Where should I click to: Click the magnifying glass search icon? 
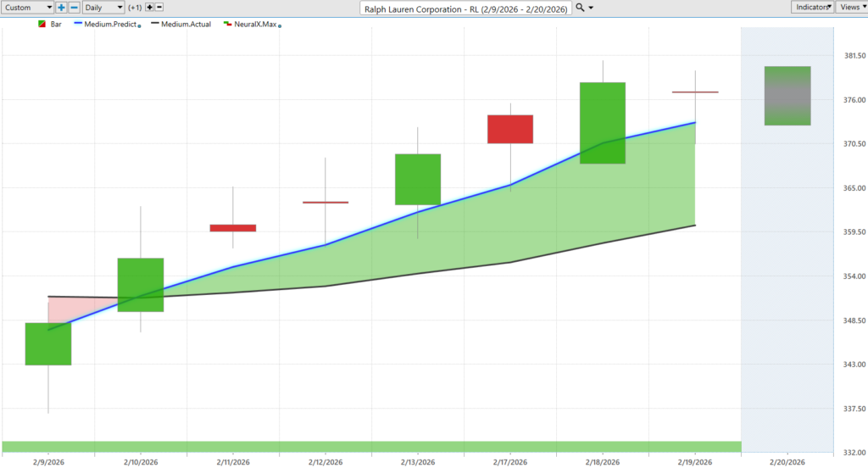(580, 8)
